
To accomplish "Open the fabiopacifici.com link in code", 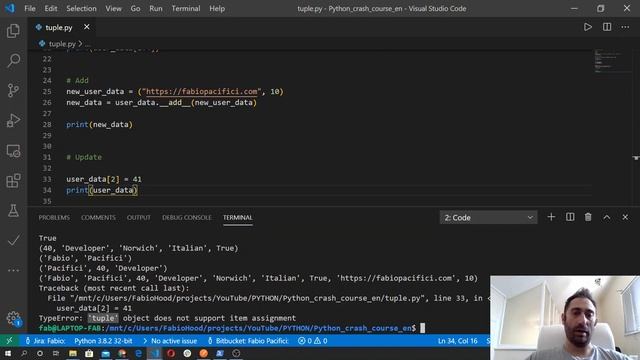I will click(202, 91).
